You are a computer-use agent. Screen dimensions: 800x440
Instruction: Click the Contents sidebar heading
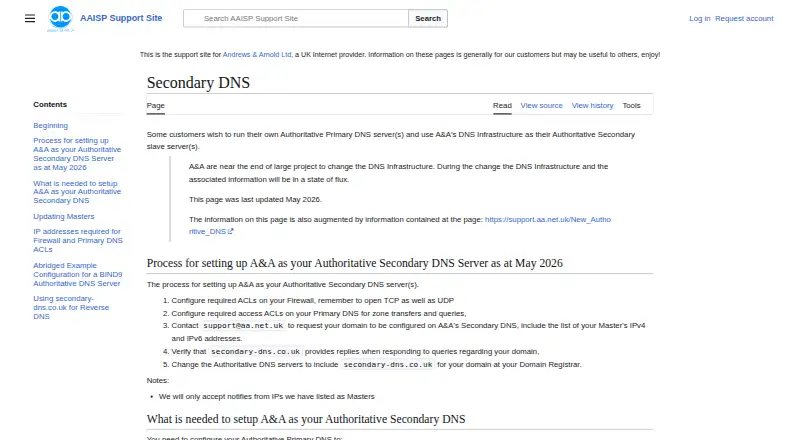coord(50,104)
